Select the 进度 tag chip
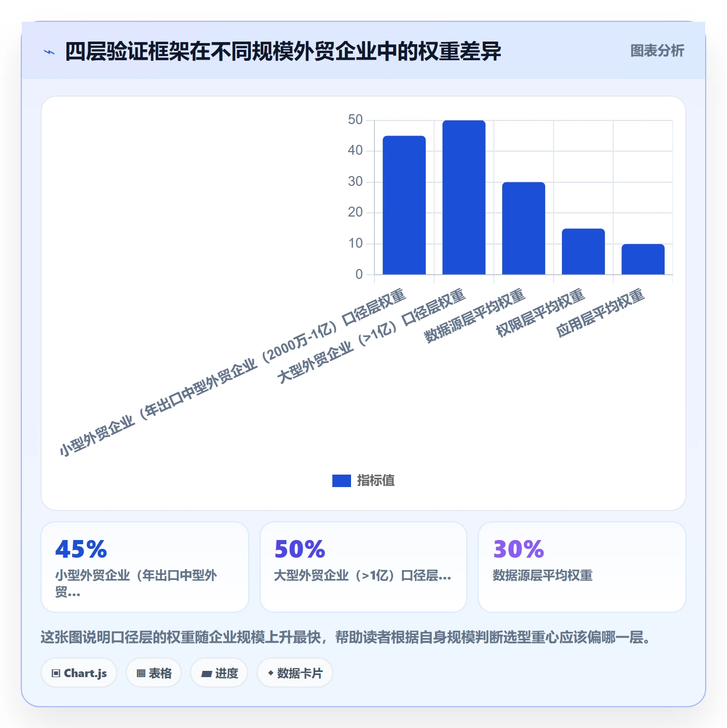727x728 pixels. click(219, 673)
